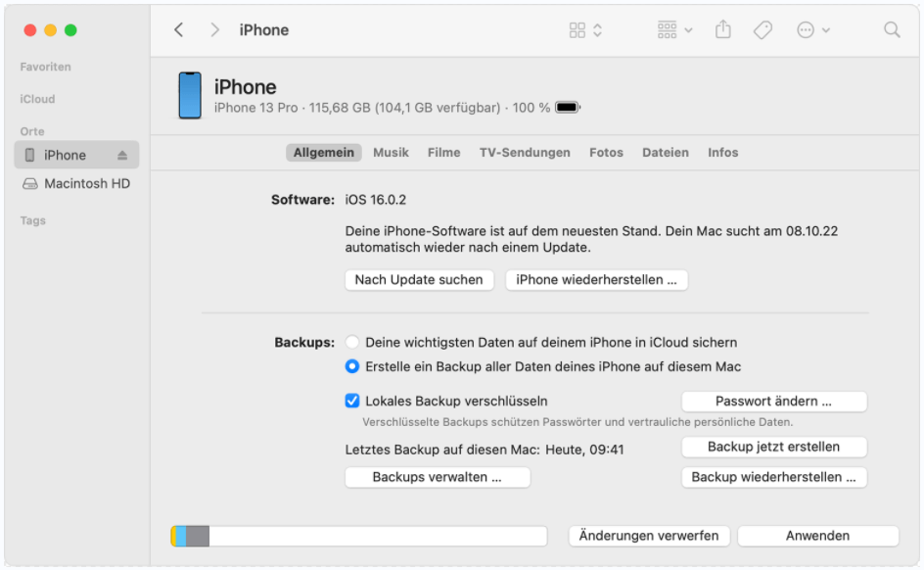Click the Tags icon in the toolbar
924x570 pixels.
(x=762, y=30)
